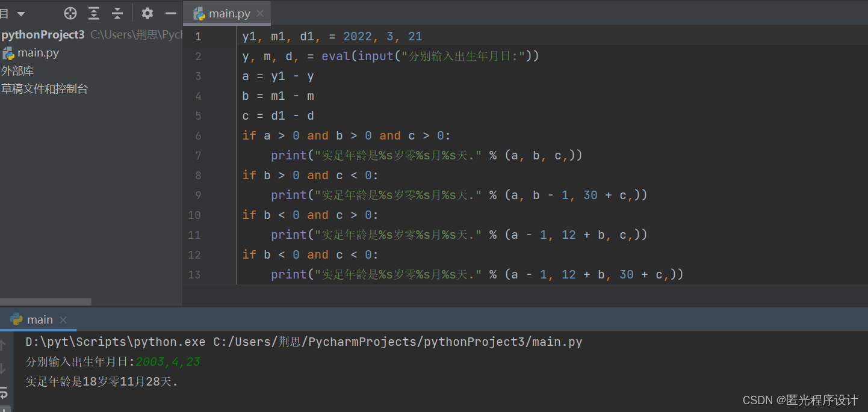Click print statement with '(a, b - 1, 30 + c,)'
The width and height of the screenshot is (868, 412).
point(459,195)
